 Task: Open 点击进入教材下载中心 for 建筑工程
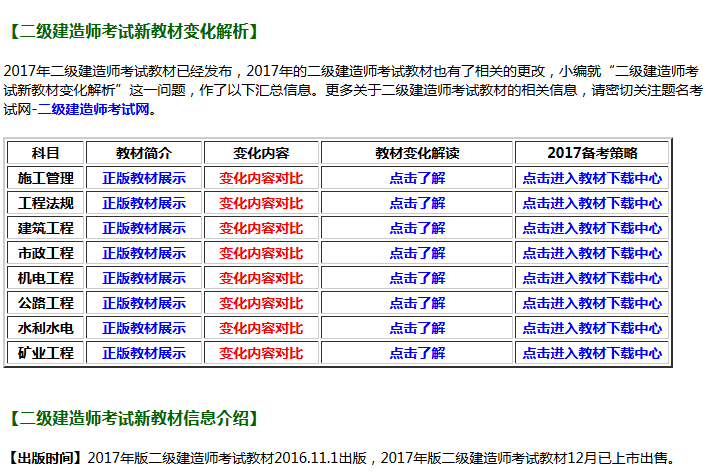pos(592,228)
